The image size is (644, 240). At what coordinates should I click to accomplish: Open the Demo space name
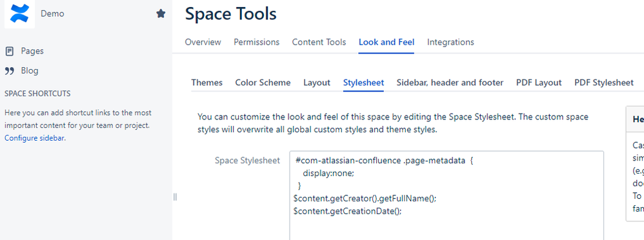point(52,14)
